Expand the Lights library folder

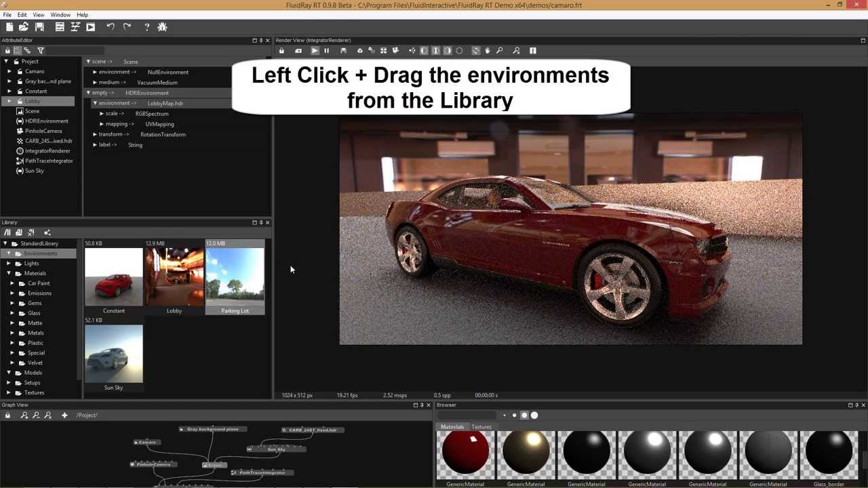(9, 263)
